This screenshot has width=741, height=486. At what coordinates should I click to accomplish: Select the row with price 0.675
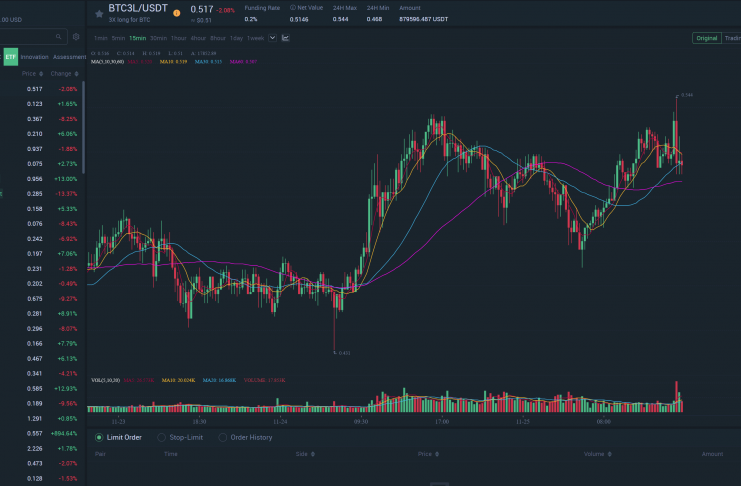coord(41,299)
